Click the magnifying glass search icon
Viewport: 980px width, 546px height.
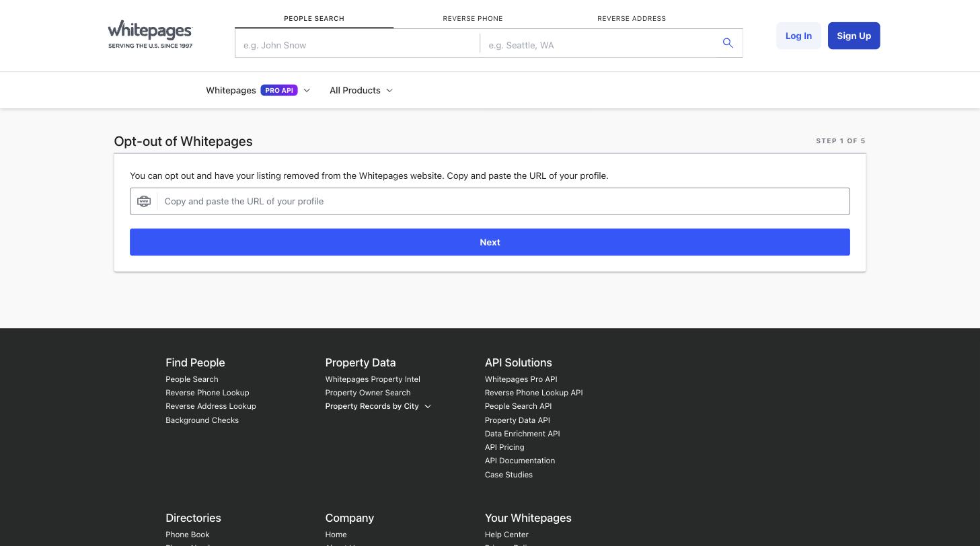point(728,43)
